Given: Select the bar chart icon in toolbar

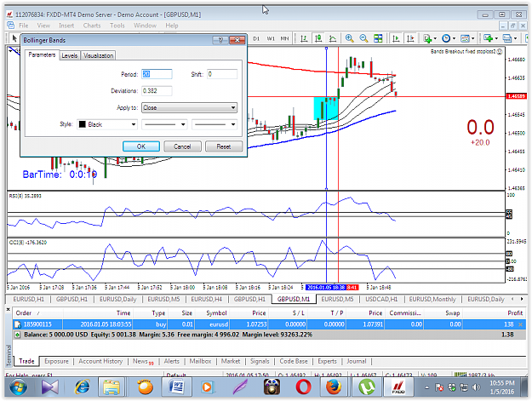Looking at the screenshot, I should tap(304, 38).
